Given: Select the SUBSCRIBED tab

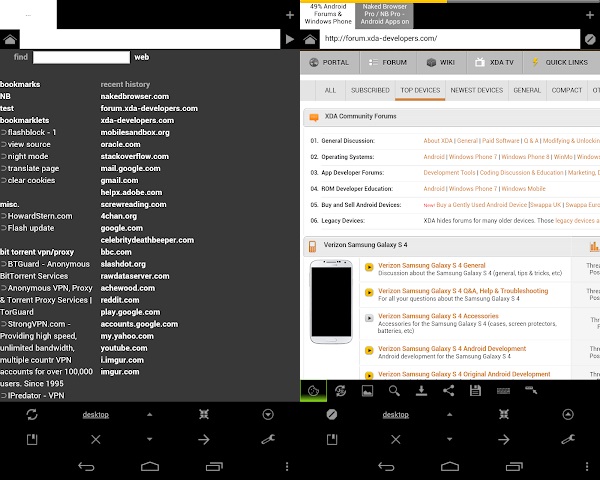Looking at the screenshot, I should (x=370, y=90).
